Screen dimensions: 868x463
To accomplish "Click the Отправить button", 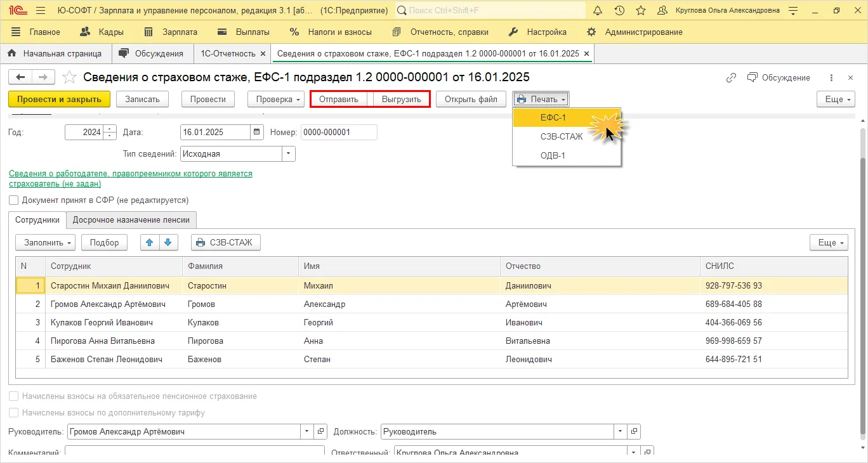I will [339, 99].
